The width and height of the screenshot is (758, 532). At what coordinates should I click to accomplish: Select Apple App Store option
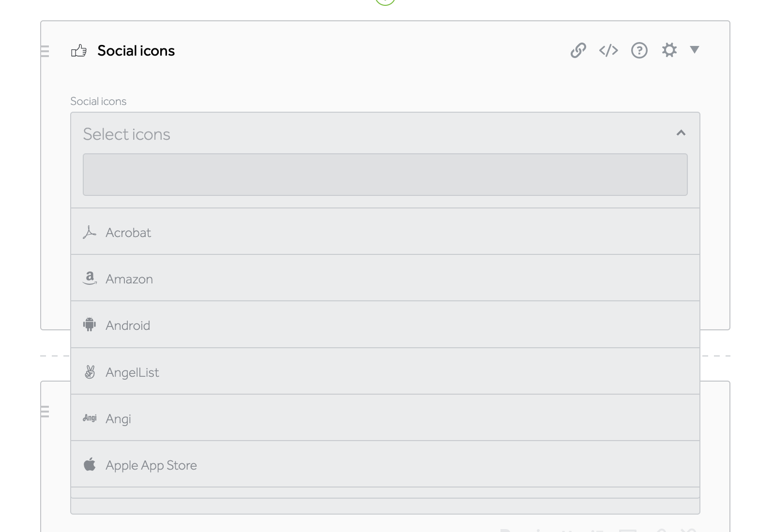click(x=385, y=464)
